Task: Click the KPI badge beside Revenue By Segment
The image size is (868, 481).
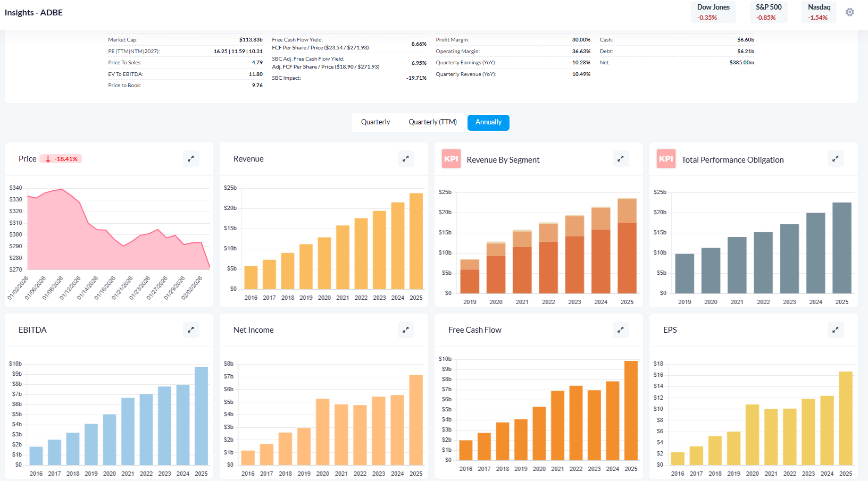Action: coord(451,159)
